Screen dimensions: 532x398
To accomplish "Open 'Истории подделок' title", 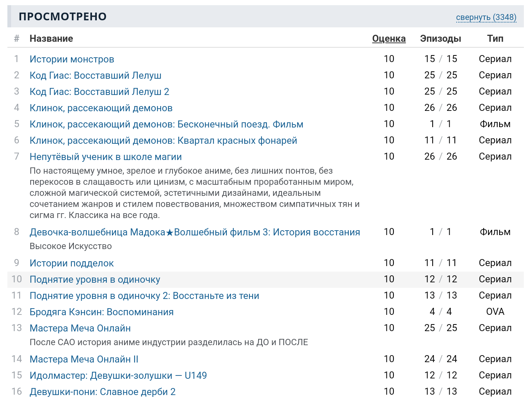I will (x=72, y=263).
